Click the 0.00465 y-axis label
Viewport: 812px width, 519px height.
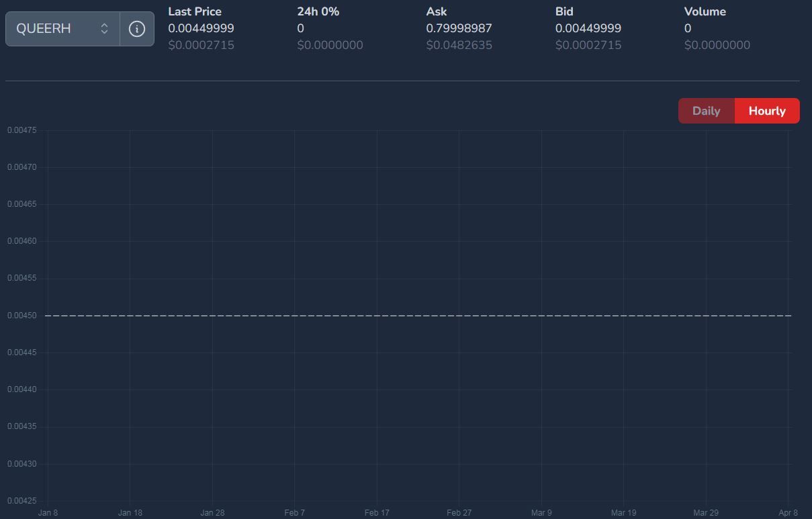pyautogui.click(x=22, y=204)
